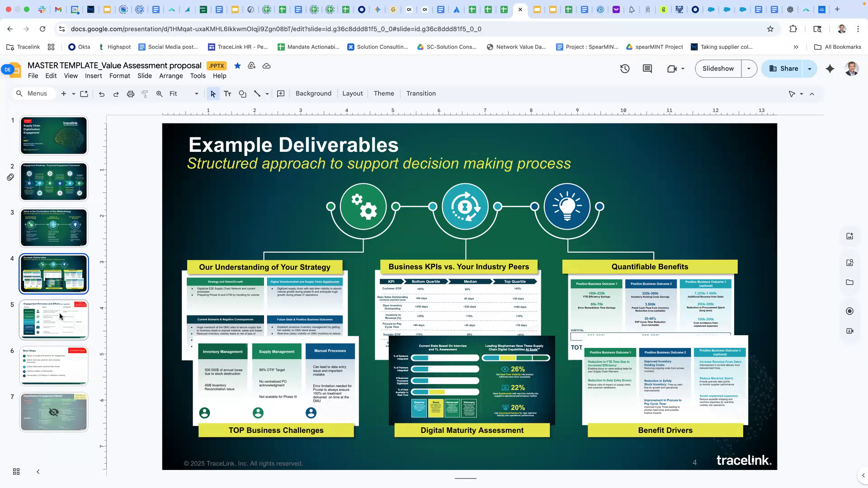This screenshot has width=868, height=488.
Task: Click the Background button
Action: 313,94
